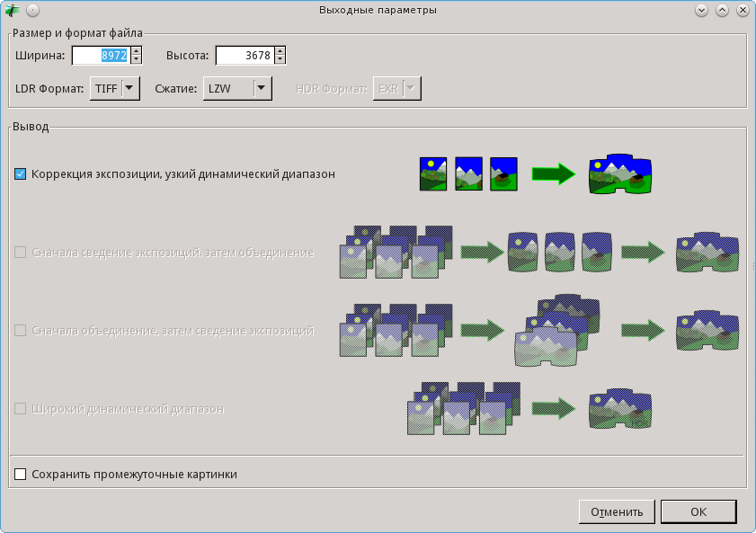Increase Высота value with up arrow
Screen dimensions: 756x533
[280, 51]
